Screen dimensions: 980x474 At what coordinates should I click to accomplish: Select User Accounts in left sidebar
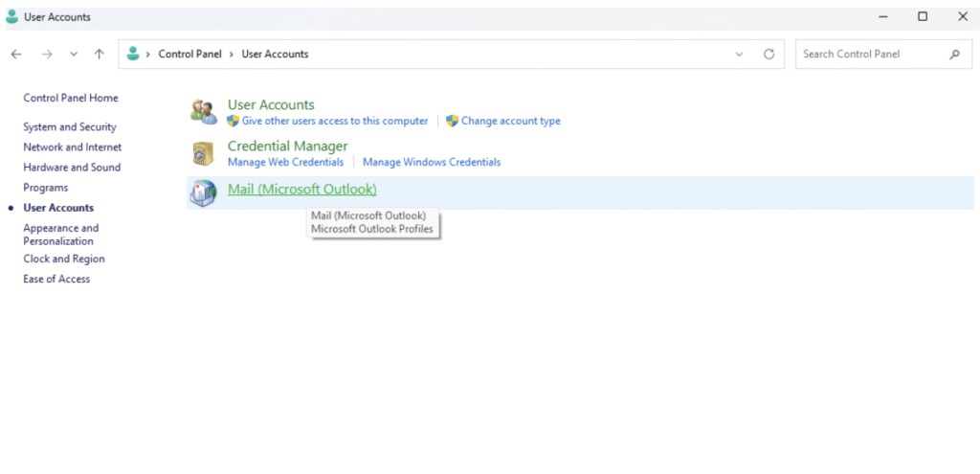(58, 208)
